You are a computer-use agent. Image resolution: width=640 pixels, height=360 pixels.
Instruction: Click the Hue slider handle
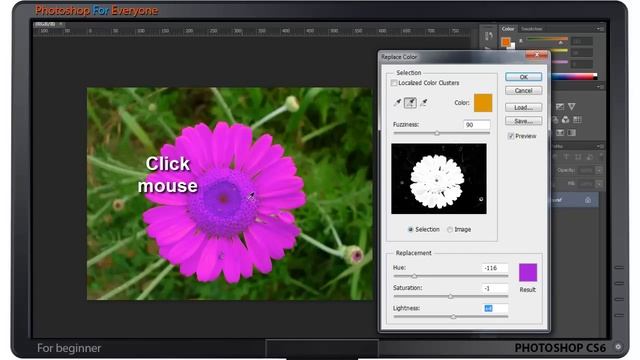coord(414,276)
